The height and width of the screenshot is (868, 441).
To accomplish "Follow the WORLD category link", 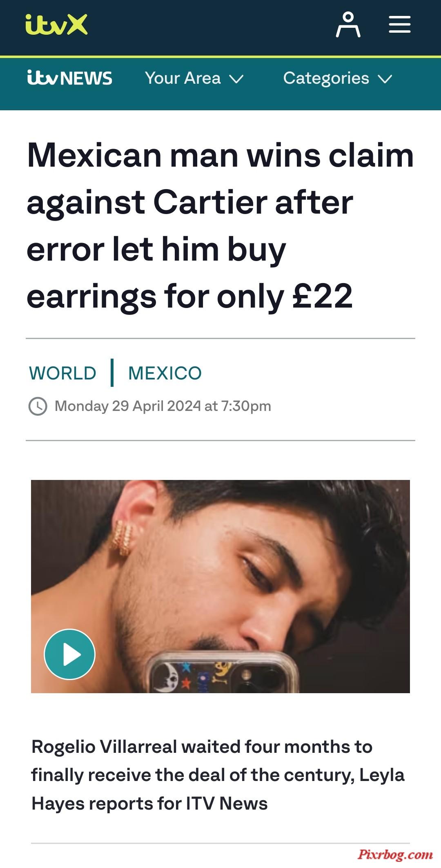I will tap(62, 373).
